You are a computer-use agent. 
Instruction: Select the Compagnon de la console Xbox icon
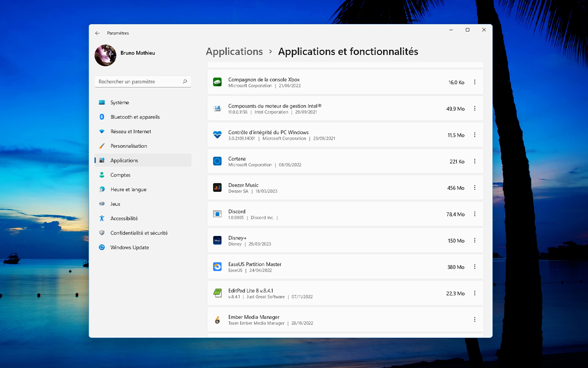tap(217, 82)
